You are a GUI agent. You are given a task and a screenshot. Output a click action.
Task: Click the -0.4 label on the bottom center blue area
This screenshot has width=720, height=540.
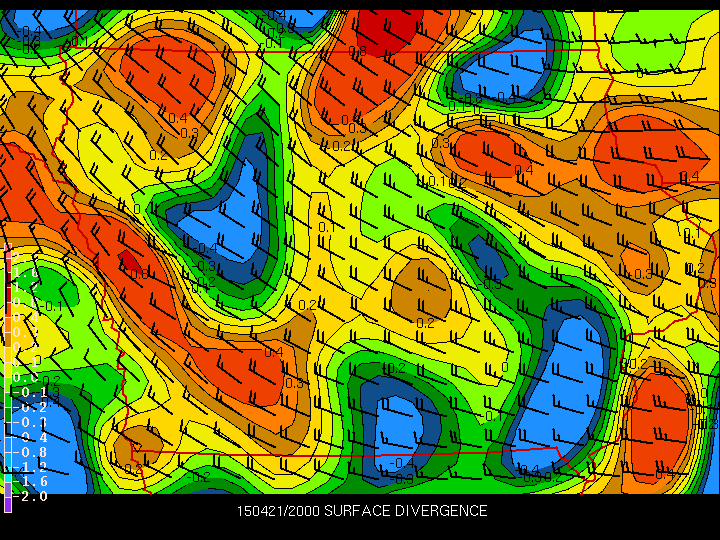(x=401, y=462)
